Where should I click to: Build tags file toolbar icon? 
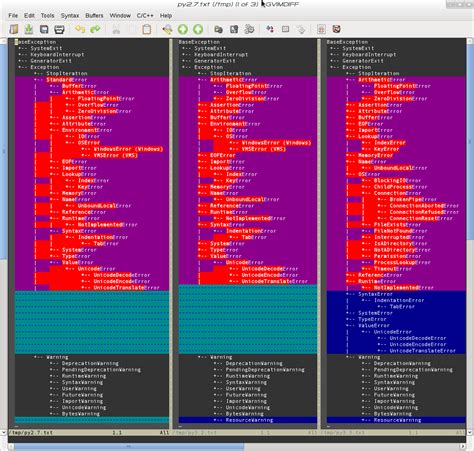tap(285, 29)
